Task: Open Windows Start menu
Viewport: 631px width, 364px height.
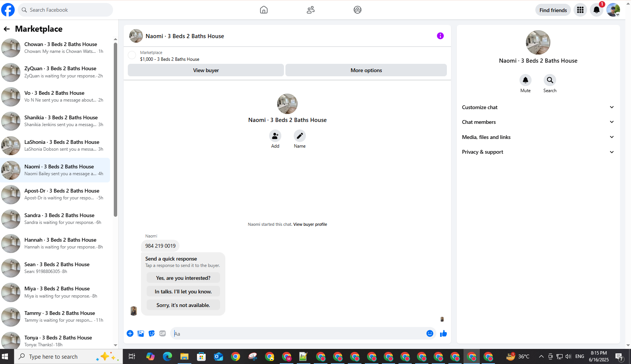Action: pyautogui.click(x=5, y=356)
